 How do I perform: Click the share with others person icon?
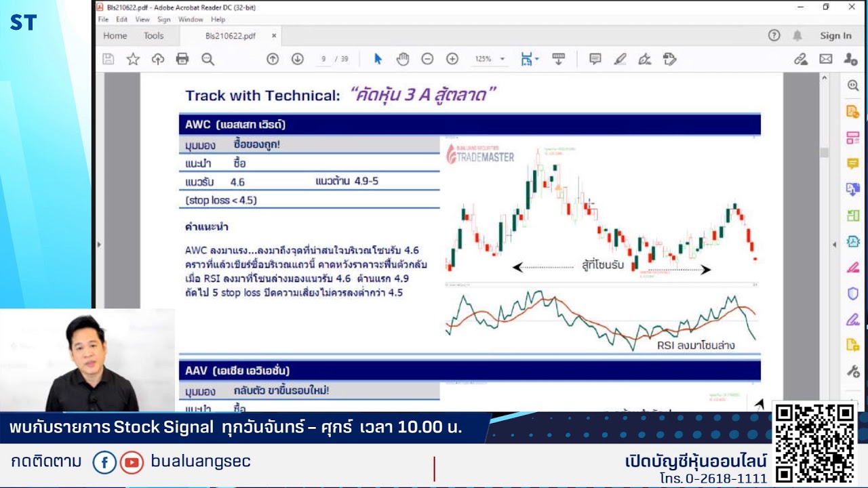850,59
